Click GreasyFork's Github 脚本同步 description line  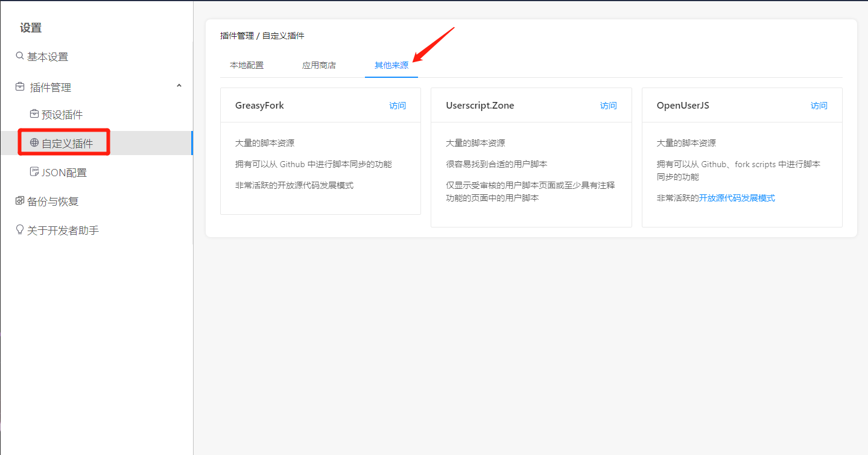click(314, 164)
